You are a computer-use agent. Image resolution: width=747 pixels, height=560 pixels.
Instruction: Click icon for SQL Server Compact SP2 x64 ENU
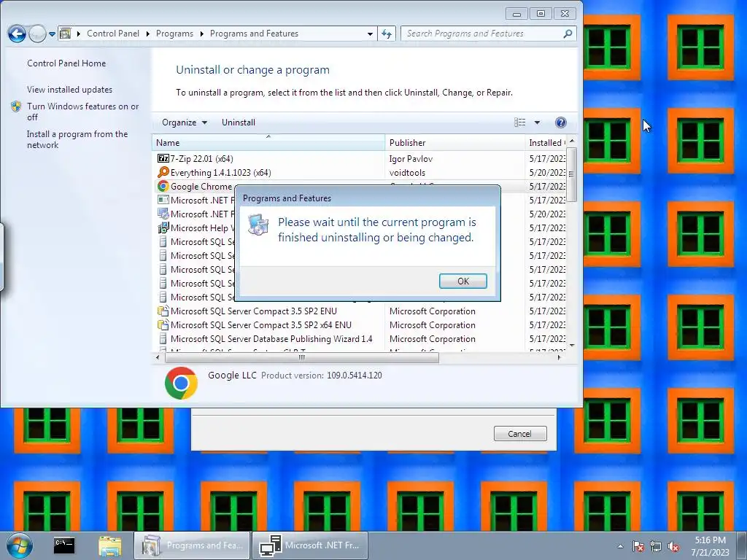tap(163, 324)
